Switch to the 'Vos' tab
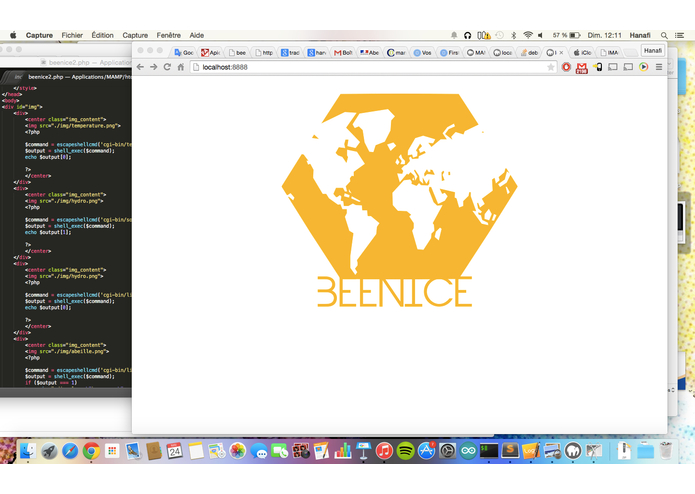This screenshot has height=494, width=695. click(x=423, y=53)
